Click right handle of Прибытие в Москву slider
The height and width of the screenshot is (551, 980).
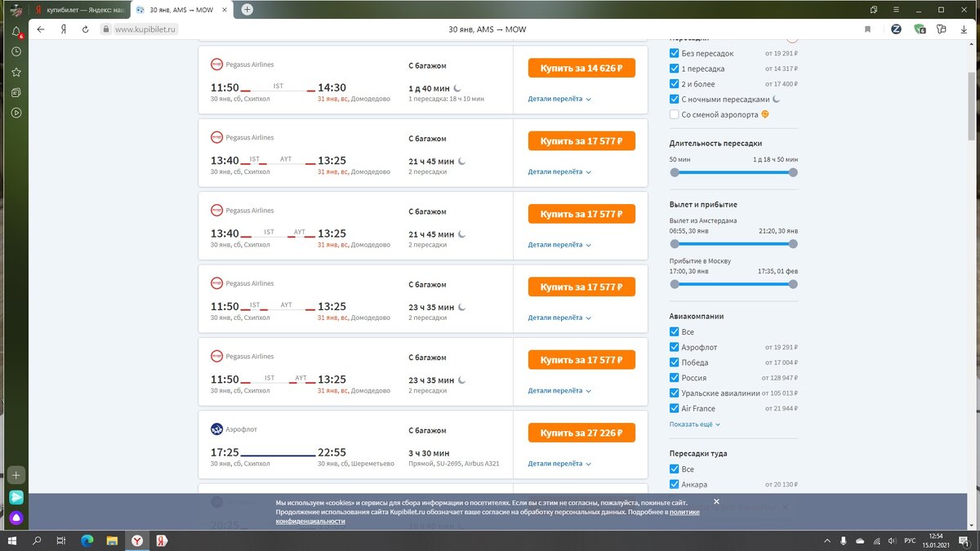tap(793, 284)
